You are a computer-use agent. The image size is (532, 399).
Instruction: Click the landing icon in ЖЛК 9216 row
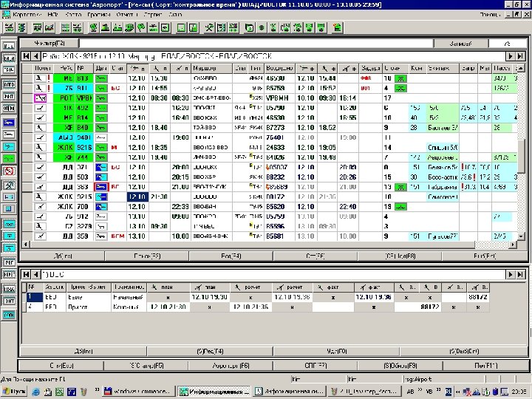pos(40,148)
